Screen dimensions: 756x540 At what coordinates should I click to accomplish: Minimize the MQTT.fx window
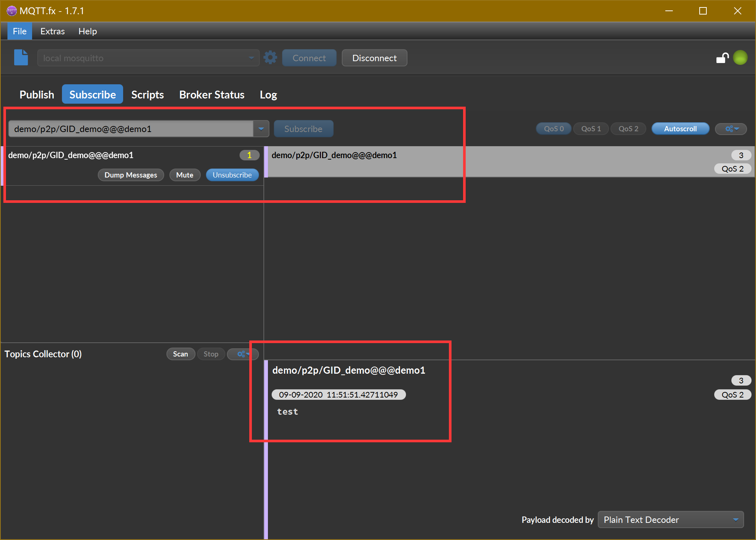tap(669, 11)
